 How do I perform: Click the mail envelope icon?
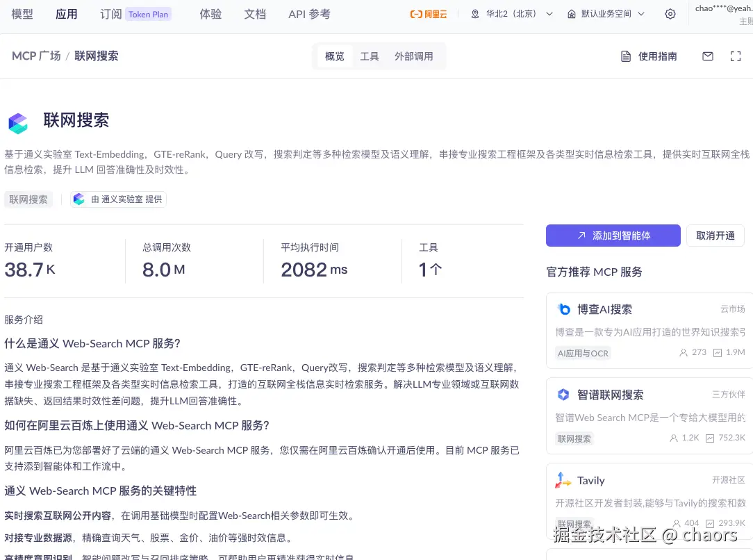pyautogui.click(x=707, y=56)
